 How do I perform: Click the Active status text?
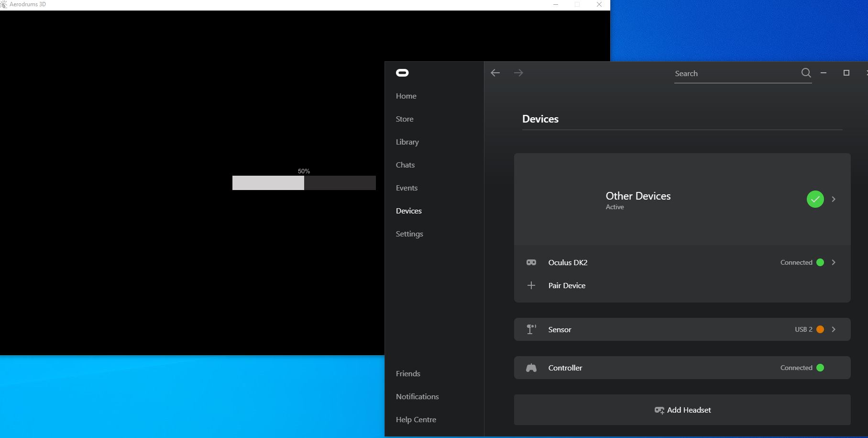(x=615, y=207)
